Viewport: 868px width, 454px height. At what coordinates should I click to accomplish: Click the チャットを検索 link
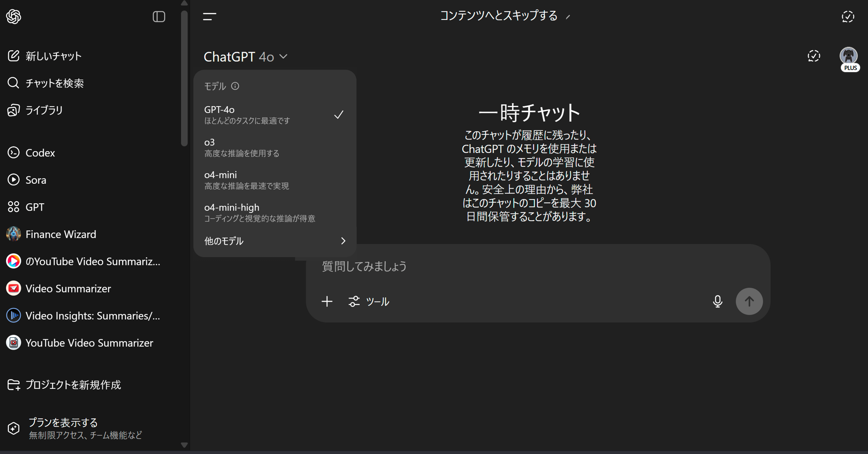coord(55,83)
